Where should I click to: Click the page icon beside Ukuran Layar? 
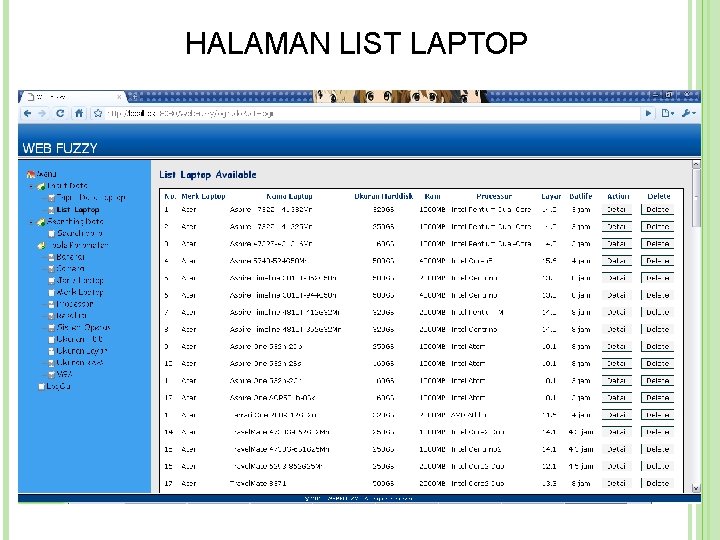pos(51,351)
